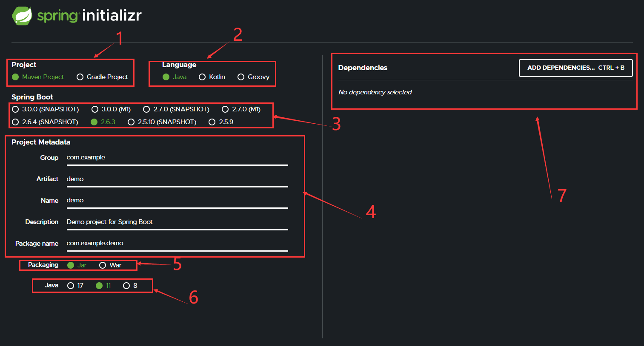Image resolution: width=644 pixels, height=346 pixels.
Task: Select the Maven Project option
Action: click(x=38, y=77)
